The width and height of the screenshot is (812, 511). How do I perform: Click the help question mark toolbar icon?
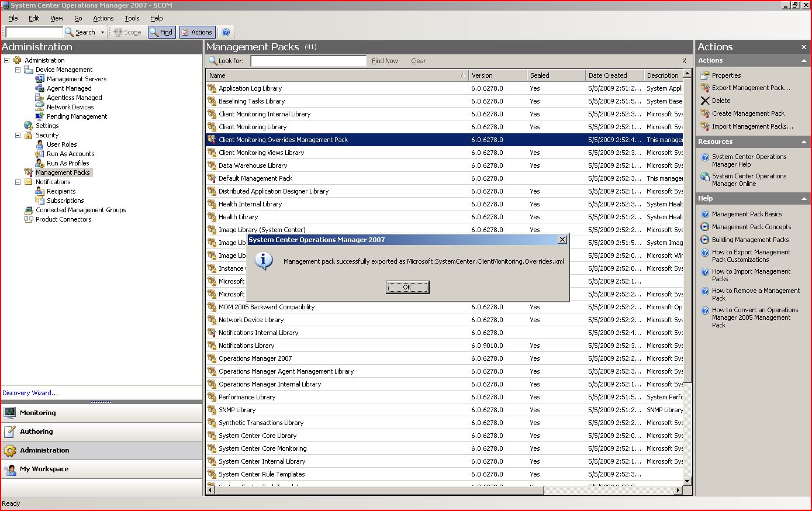pos(226,32)
